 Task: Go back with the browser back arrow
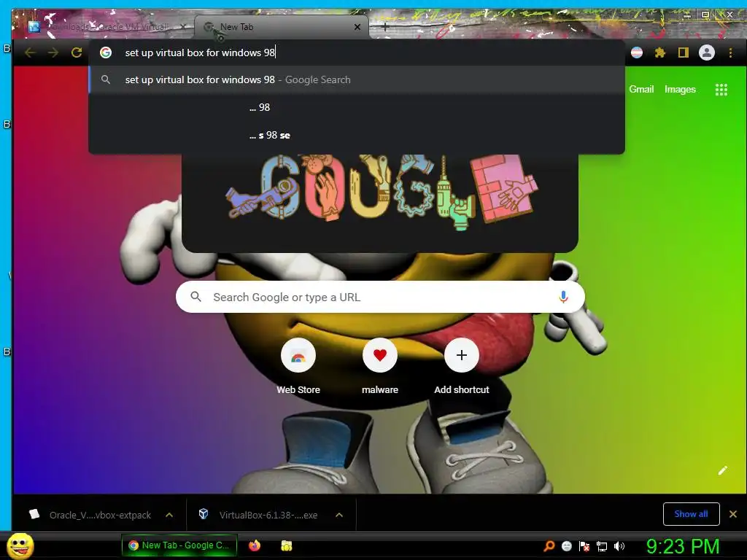pos(30,52)
